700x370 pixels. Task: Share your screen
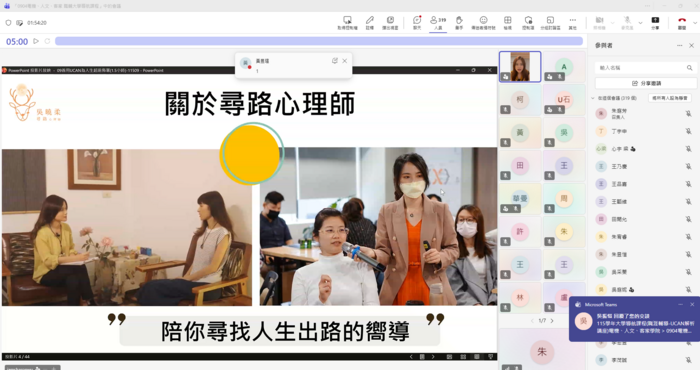pyautogui.click(x=655, y=22)
